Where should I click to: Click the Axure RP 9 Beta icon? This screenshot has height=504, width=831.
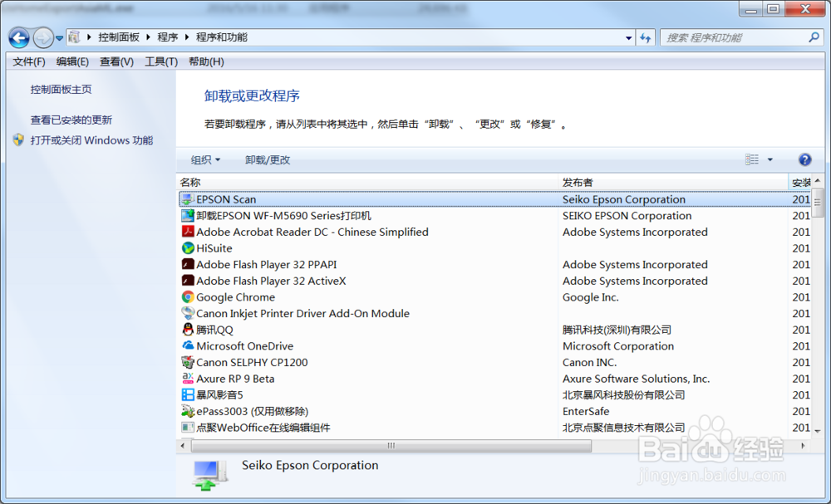click(187, 379)
